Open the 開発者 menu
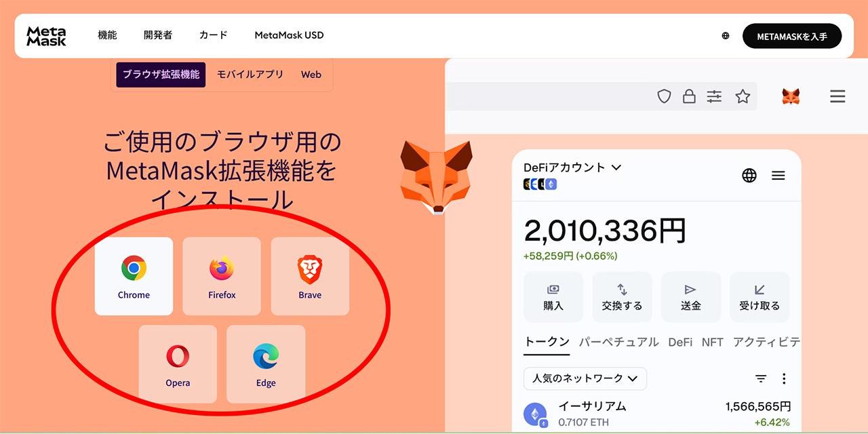868x434 pixels. (x=158, y=35)
